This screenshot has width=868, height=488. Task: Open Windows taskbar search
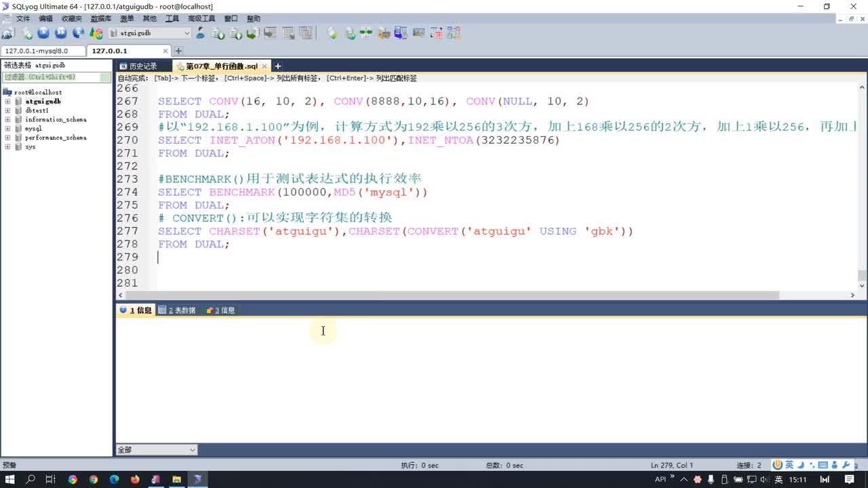pyautogui.click(x=31, y=479)
